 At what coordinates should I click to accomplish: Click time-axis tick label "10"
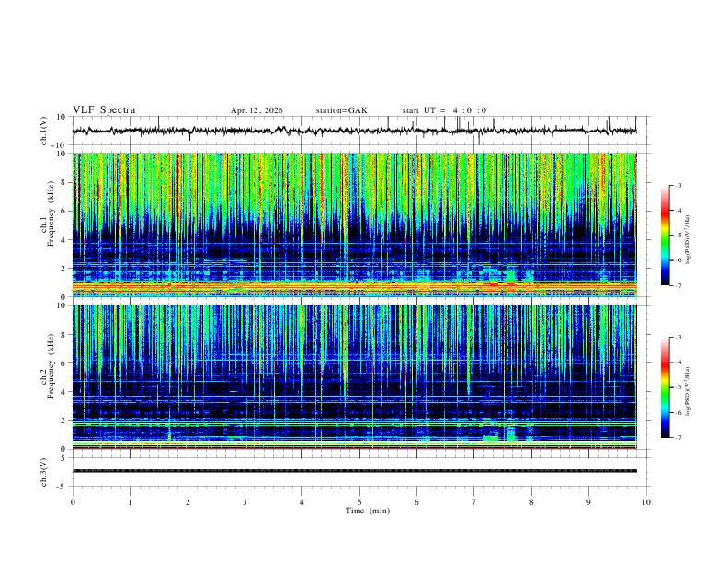click(646, 502)
